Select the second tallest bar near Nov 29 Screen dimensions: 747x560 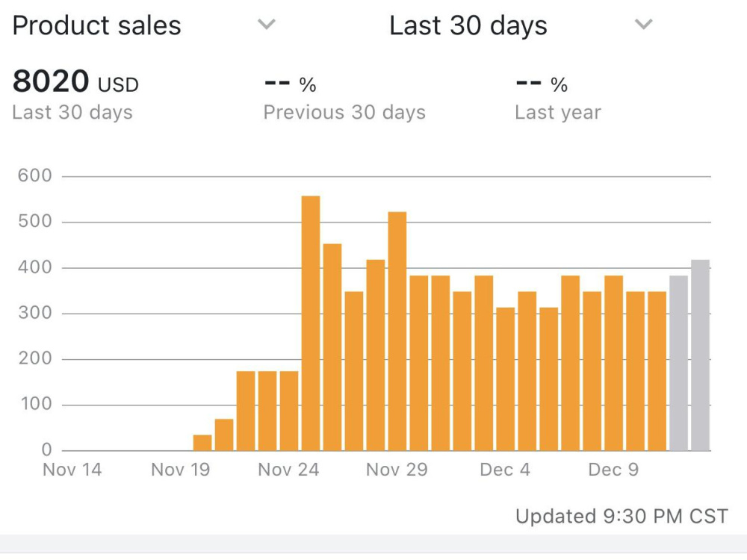coord(397,332)
